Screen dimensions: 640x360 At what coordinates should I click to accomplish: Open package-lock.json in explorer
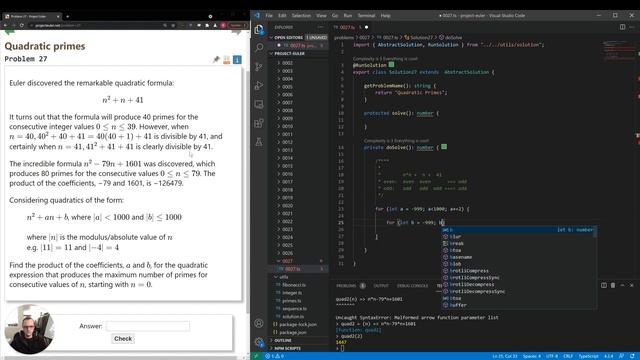click(x=298, y=324)
